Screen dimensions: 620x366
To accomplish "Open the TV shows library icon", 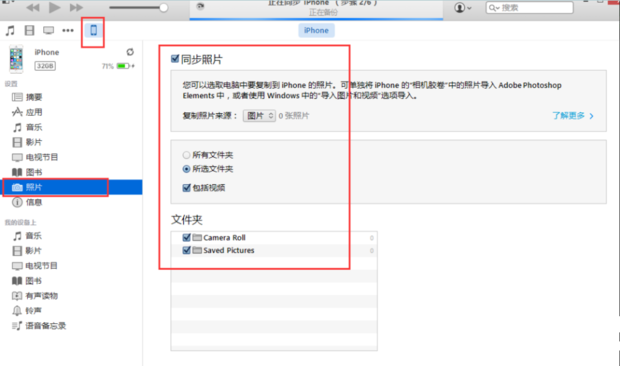I will [49, 30].
